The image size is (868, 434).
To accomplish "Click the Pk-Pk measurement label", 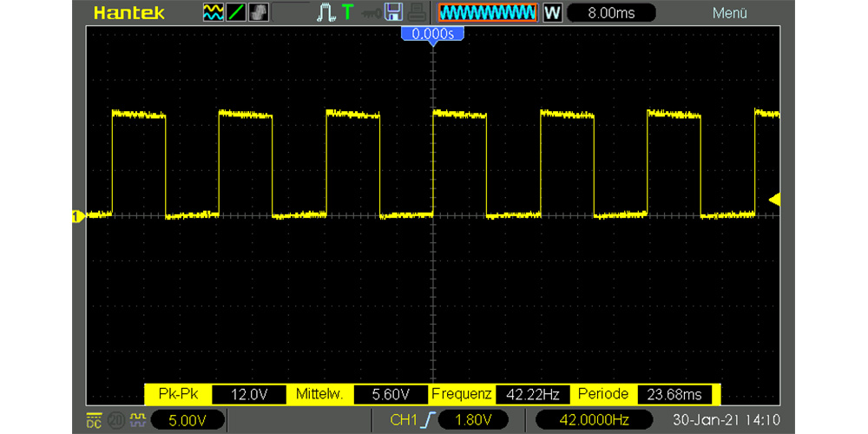I will [177, 394].
